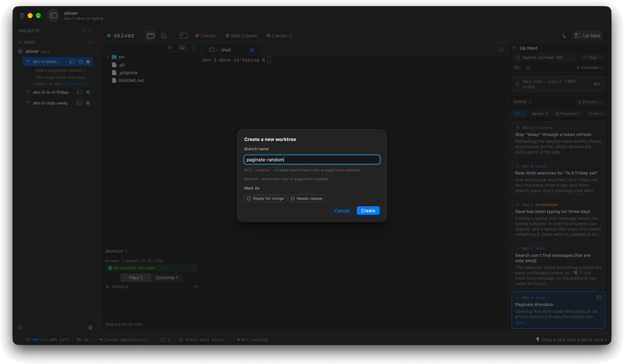Click the copy icon on the SKV-4 card
This screenshot has height=364, width=624.
click(599, 298)
